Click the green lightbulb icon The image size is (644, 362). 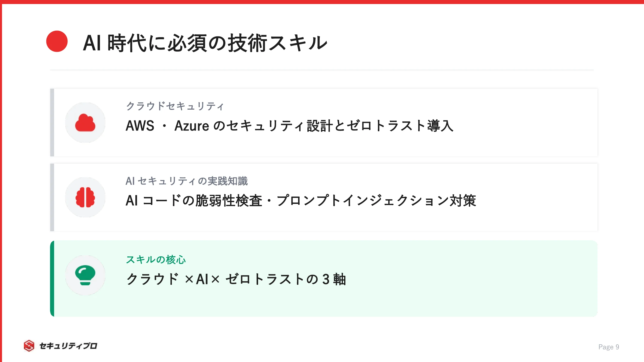click(85, 275)
